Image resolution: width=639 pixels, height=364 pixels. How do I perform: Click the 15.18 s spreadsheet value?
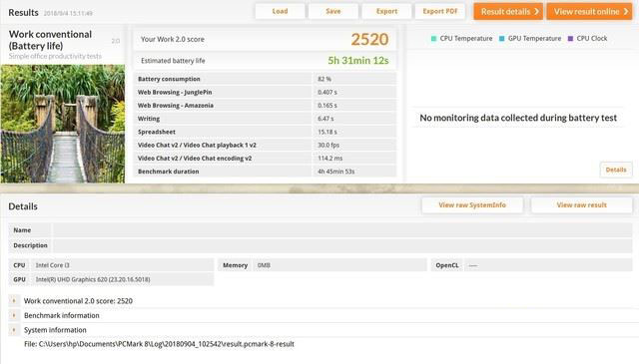pos(327,132)
